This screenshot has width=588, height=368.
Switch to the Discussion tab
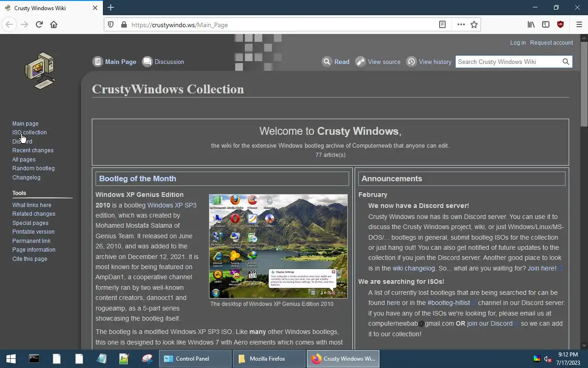pyautogui.click(x=163, y=62)
